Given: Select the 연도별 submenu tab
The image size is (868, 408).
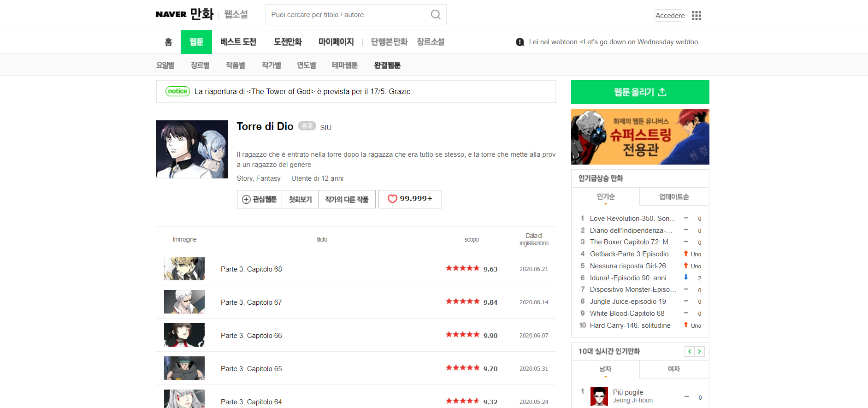Looking at the screenshot, I should [x=307, y=65].
